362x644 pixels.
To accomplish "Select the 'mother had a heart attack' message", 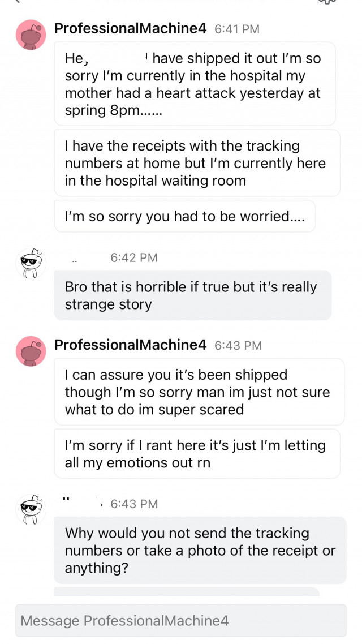I will [x=195, y=84].
